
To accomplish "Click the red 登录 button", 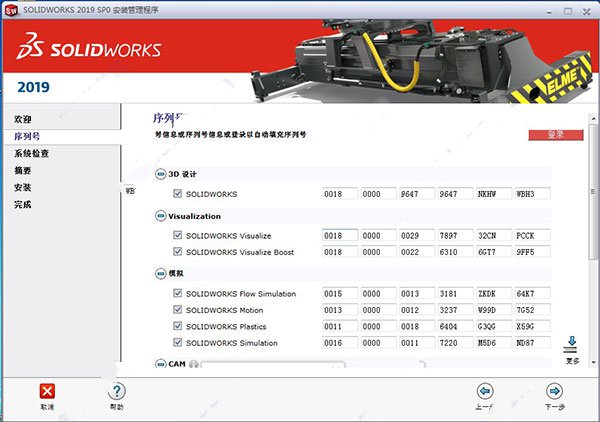I will [556, 135].
